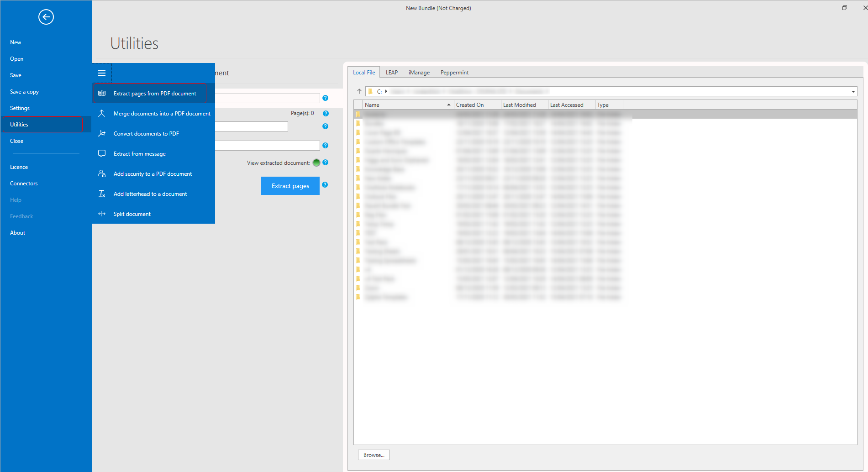
Task: Click the back arrow circle icon
Action: tap(46, 17)
